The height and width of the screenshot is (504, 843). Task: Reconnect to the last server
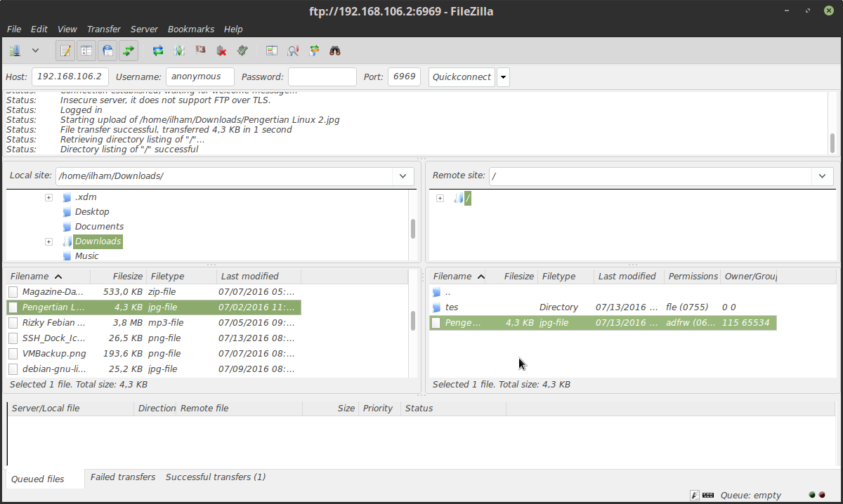coord(242,51)
